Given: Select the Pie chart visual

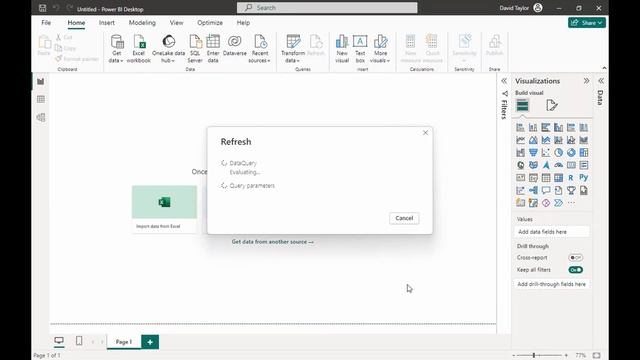Looking at the screenshot, I should 558,153.
